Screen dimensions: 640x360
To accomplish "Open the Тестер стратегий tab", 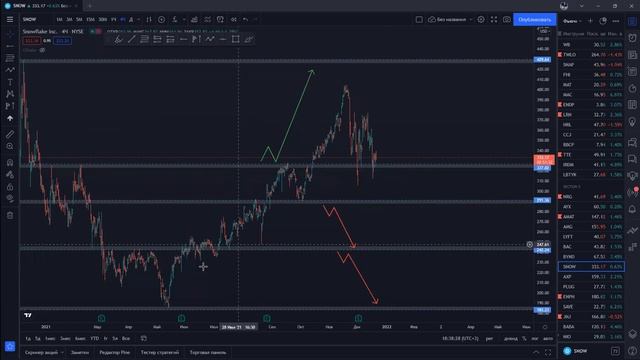I will click(x=160, y=352).
